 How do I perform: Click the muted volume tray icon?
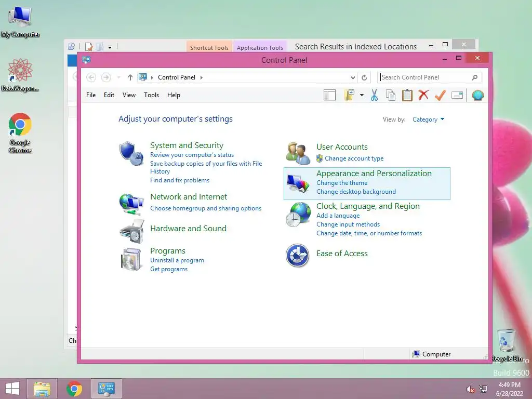(470, 389)
